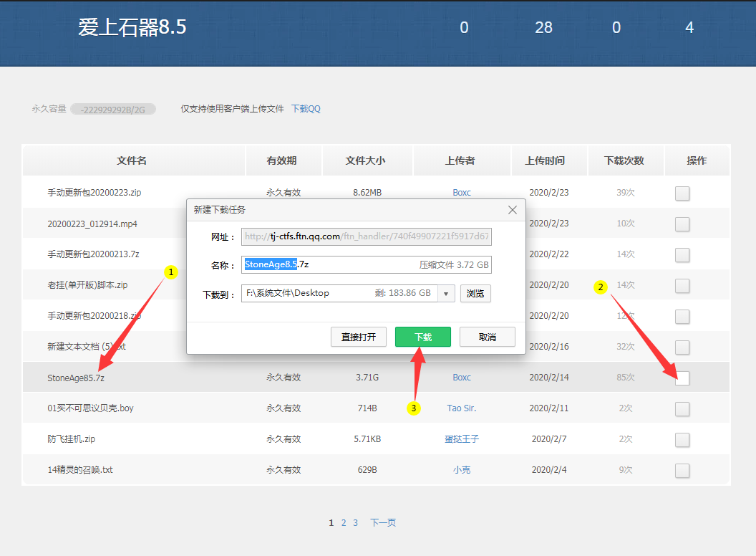
Task: Click 下一页 for next page
Action: (383, 523)
